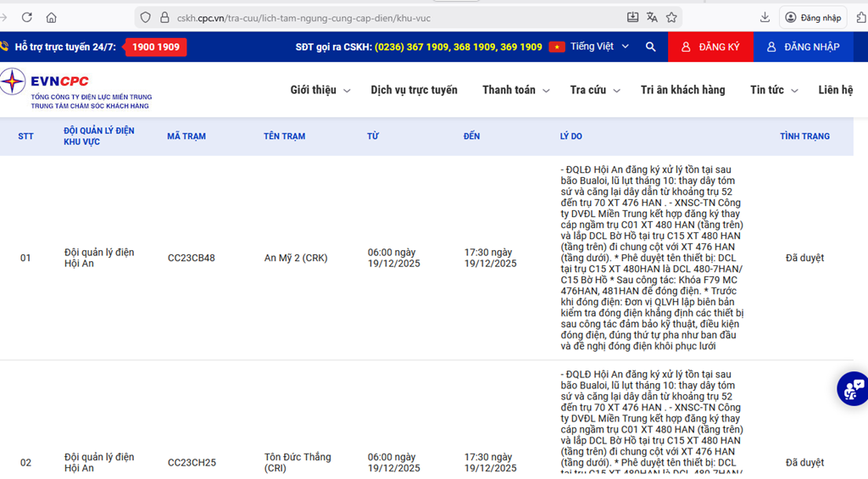The width and height of the screenshot is (868, 479).
Task: Expand the Giới thiệu menu
Action: pos(320,90)
